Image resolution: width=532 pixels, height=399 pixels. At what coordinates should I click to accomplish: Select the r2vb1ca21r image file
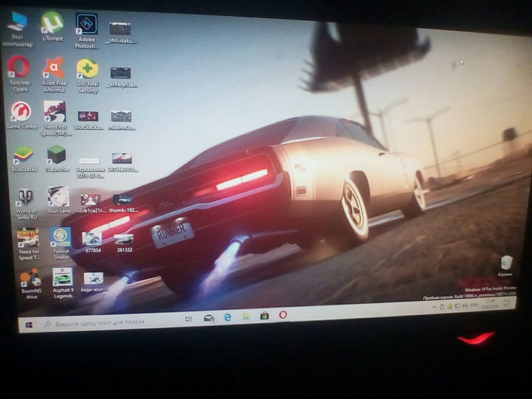point(91,204)
